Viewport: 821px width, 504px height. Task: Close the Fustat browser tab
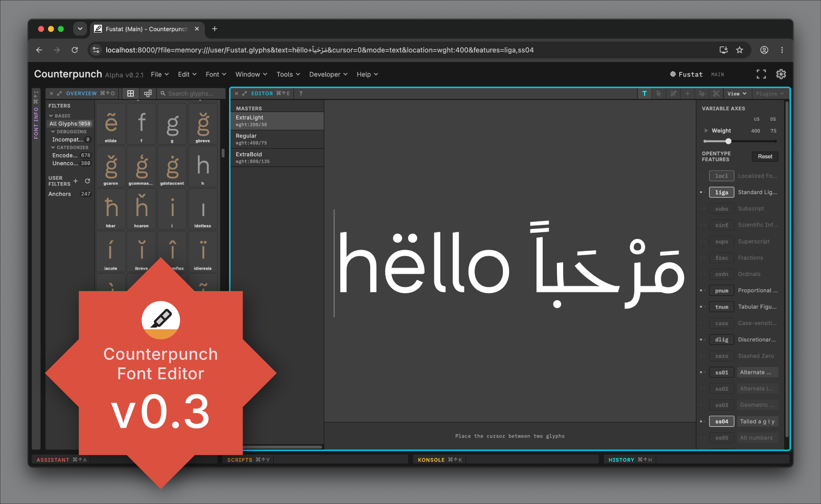[197, 29]
